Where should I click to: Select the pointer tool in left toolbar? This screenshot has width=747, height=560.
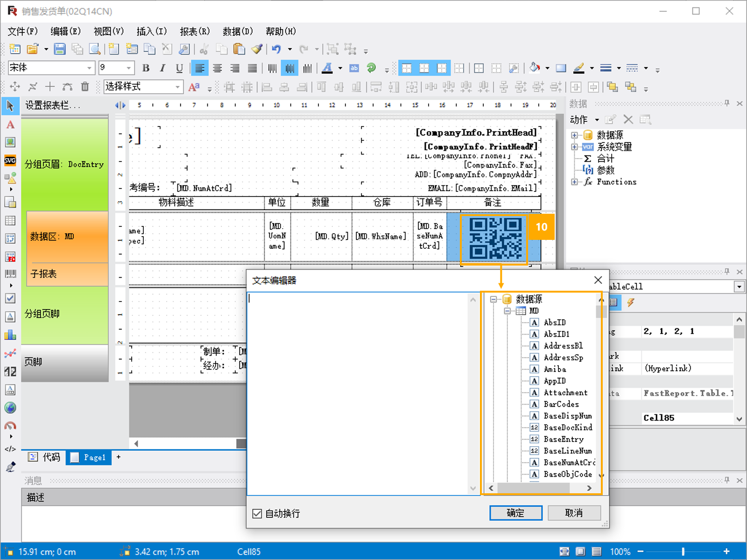pyautogui.click(x=10, y=106)
